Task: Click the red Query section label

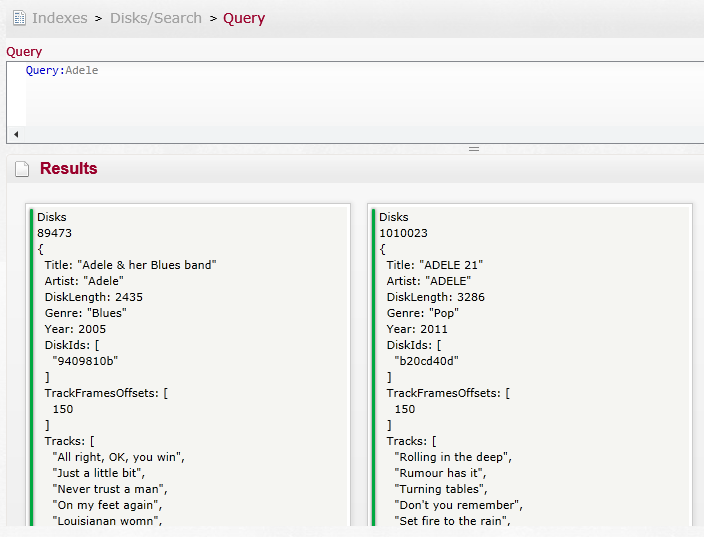Action: (24, 52)
